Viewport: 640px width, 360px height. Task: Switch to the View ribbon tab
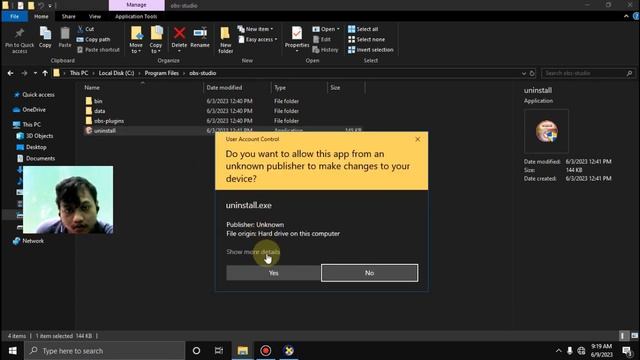(x=95, y=16)
